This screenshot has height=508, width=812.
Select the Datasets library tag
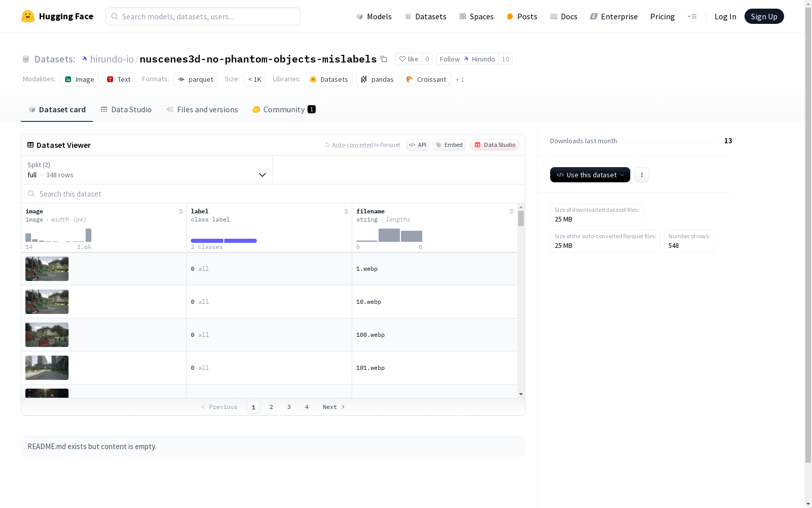pos(329,79)
